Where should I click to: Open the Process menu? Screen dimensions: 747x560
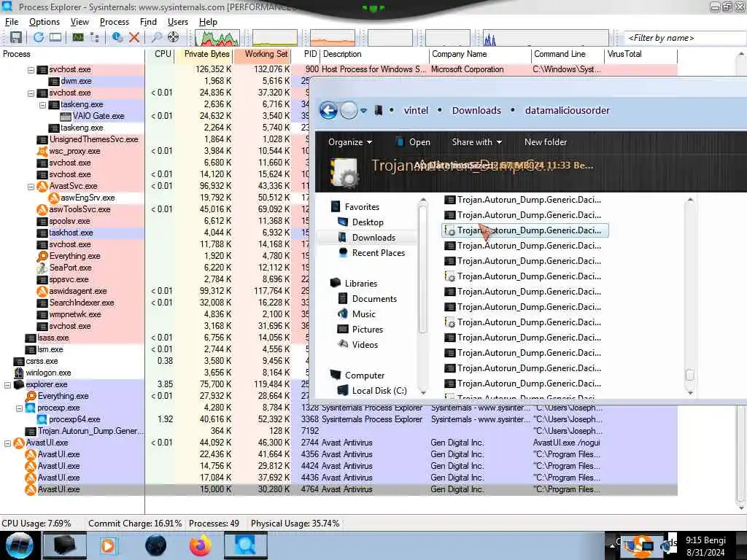click(115, 22)
